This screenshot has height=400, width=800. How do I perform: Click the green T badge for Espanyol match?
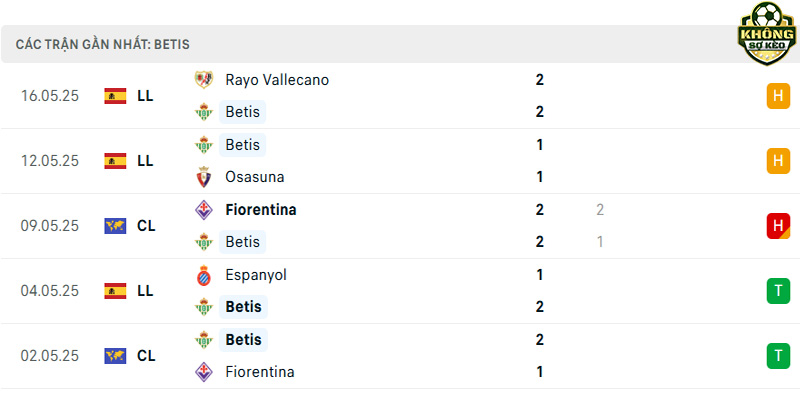pyautogui.click(x=778, y=291)
